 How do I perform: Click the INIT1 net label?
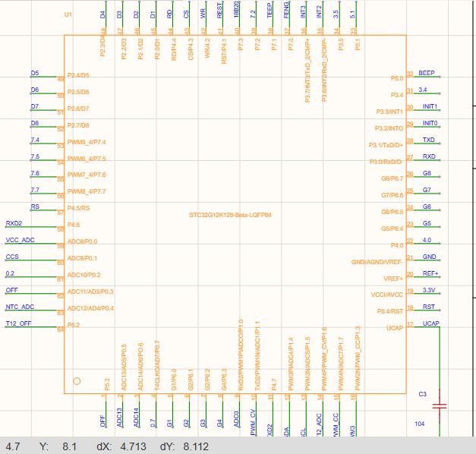[430, 106]
